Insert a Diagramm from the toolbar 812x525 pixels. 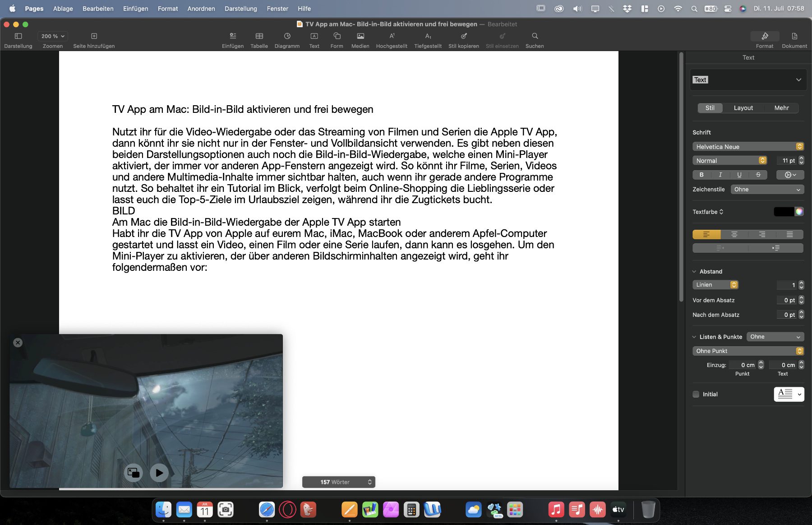pos(287,36)
